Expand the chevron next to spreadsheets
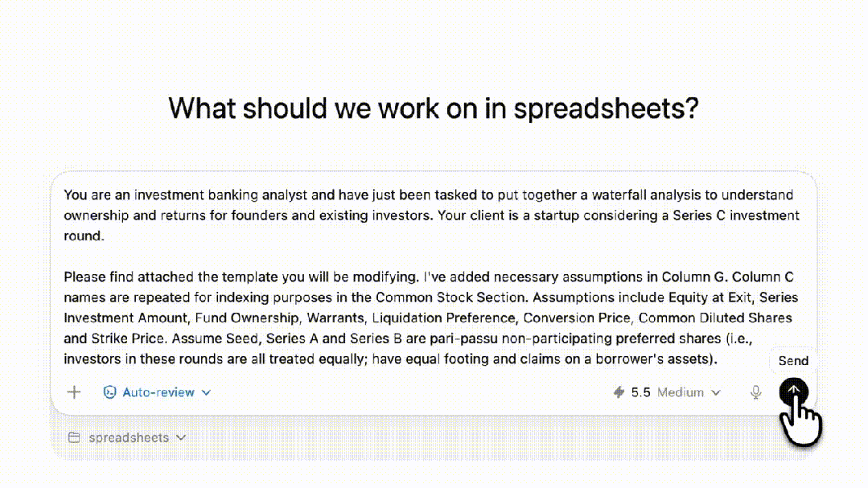 tap(181, 438)
